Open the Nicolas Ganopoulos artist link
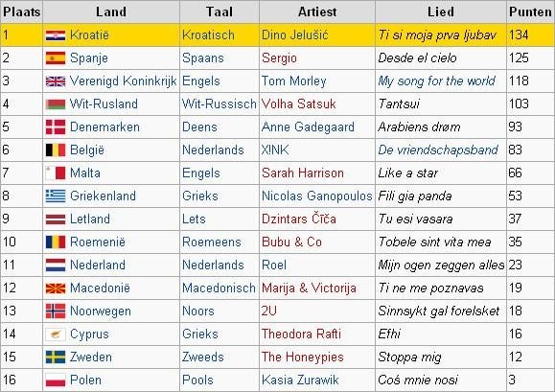 (316, 196)
